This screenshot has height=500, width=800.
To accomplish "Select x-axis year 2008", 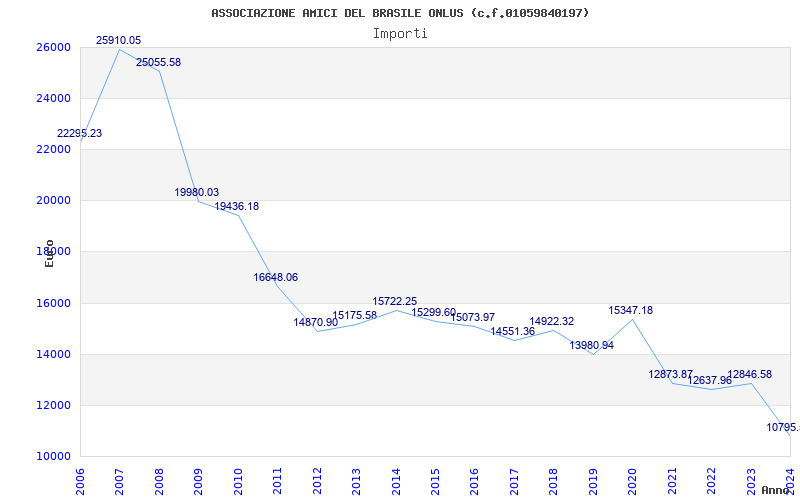I will click(159, 481).
